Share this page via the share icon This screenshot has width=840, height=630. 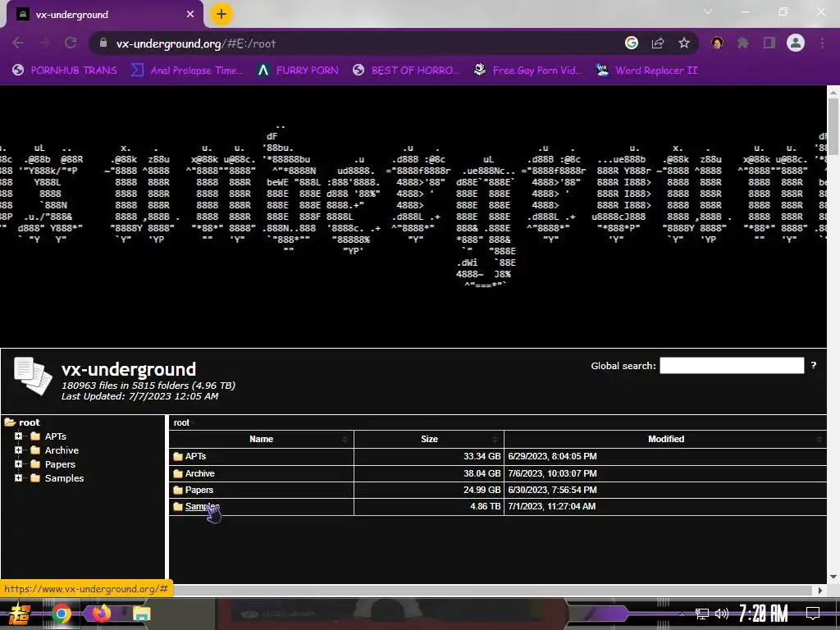658,43
